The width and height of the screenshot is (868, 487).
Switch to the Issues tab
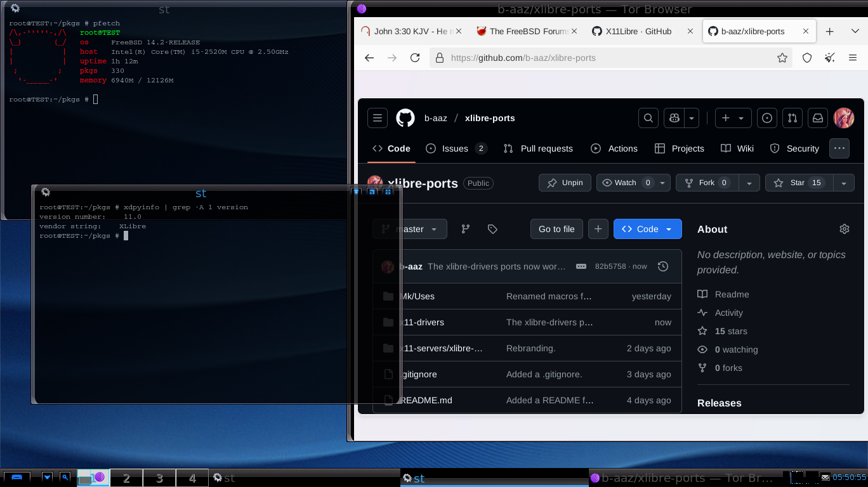click(455, 148)
